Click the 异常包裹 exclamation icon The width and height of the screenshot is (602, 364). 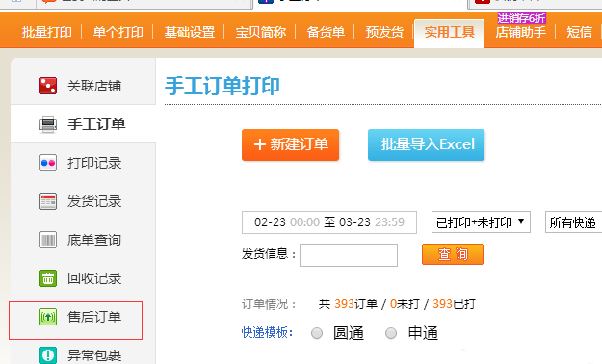48,354
